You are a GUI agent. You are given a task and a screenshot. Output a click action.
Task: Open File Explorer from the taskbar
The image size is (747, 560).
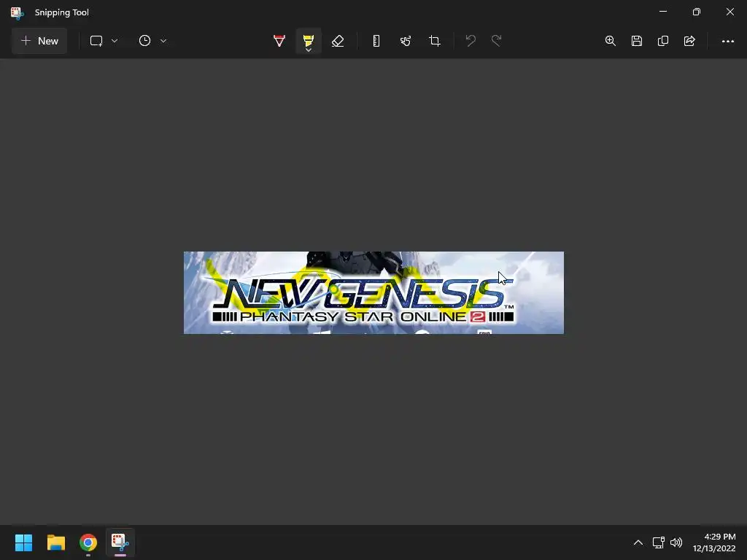[x=55, y=542]
